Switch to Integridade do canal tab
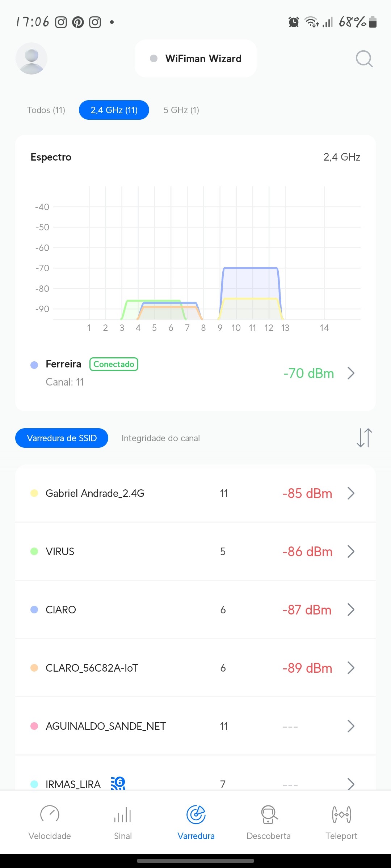This screenshot has height=868, width=391. tap(161, 438)
